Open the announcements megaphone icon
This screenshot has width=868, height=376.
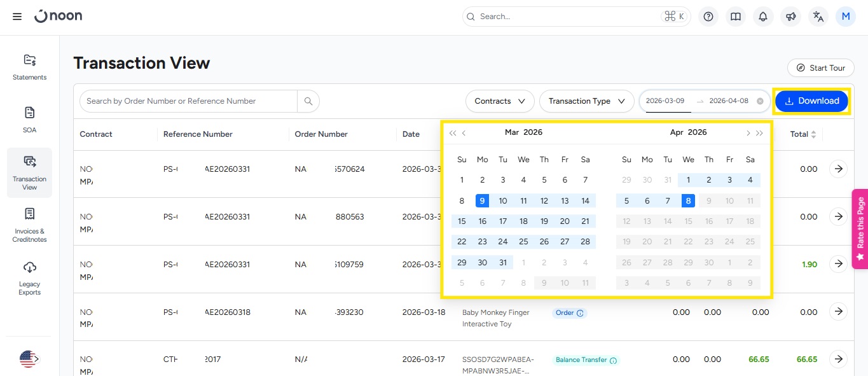coord(790,17)
